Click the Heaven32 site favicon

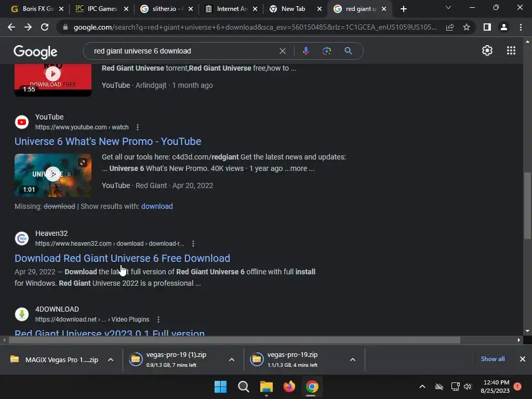click(22, 238)
